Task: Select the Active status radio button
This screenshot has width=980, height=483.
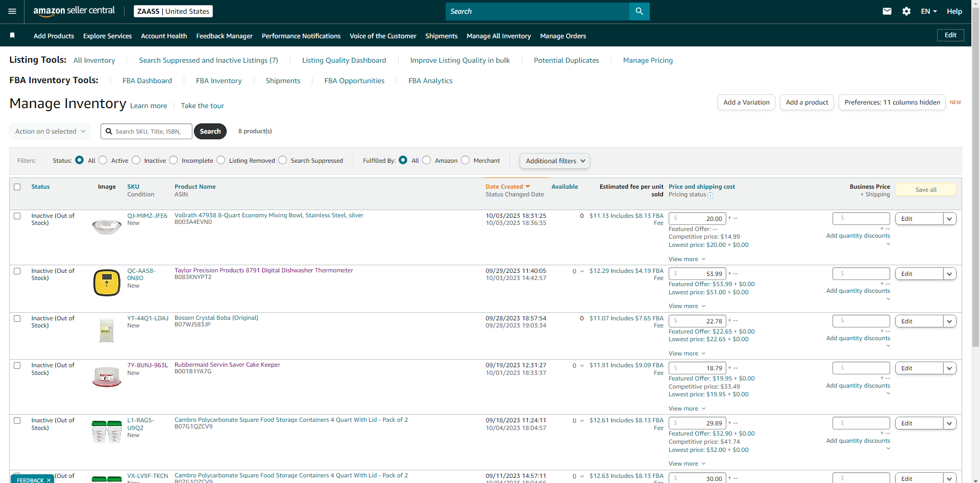Action: (x=103, y=160)
